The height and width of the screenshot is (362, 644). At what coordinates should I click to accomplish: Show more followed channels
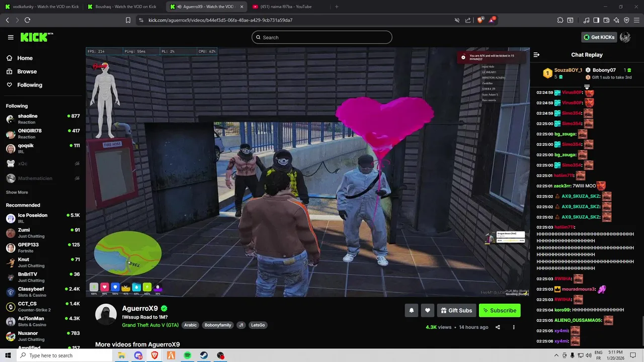tap(17, 193)
